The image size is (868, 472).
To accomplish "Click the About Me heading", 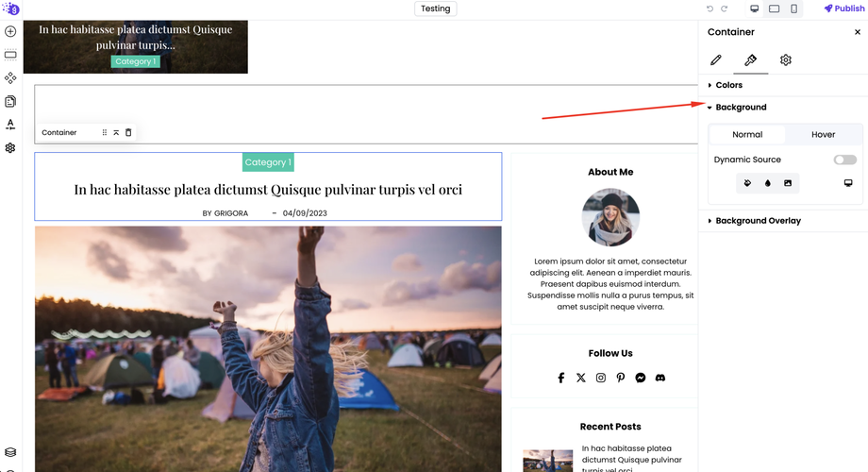I will pyautogui.click(x=610, y=173).
